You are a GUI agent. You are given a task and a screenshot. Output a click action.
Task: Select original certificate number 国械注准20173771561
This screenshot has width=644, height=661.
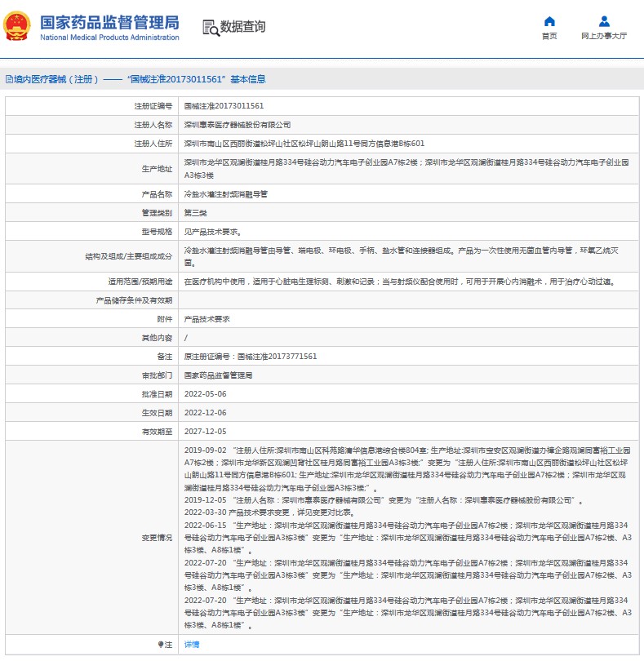coord(277,357)
